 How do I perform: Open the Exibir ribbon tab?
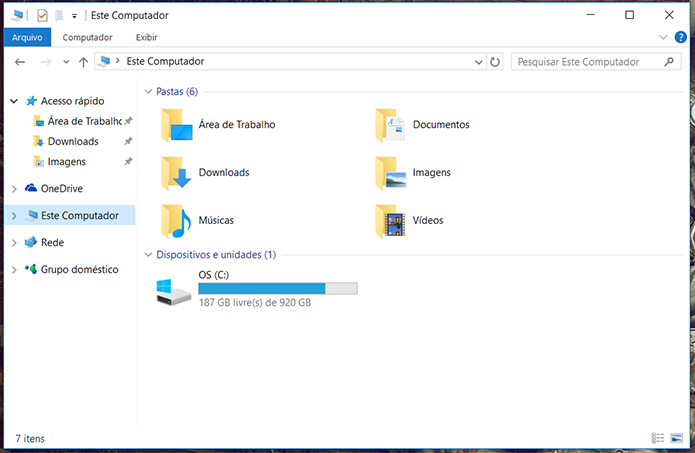pos(147,37)
